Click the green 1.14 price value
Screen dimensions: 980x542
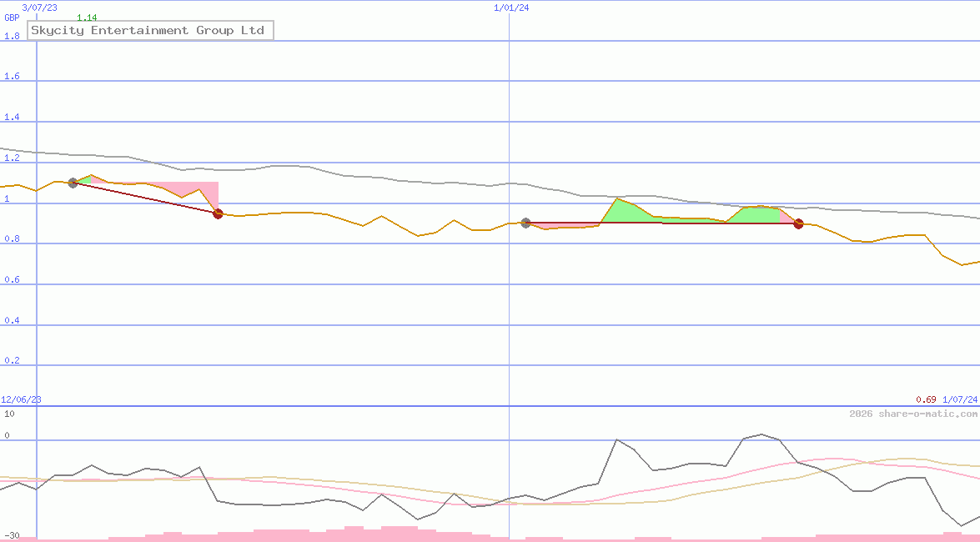(x=87, y=18)
